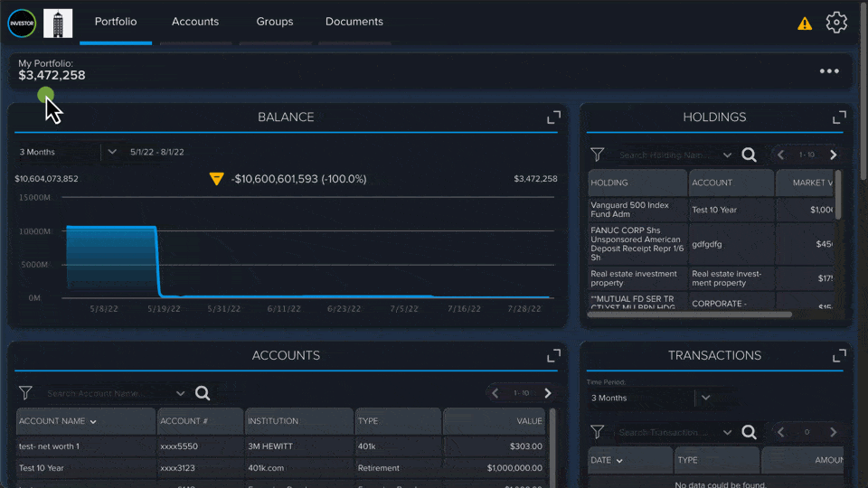Click the Accounts Type column header
The image size is (868, 488).
click(398, 421)
